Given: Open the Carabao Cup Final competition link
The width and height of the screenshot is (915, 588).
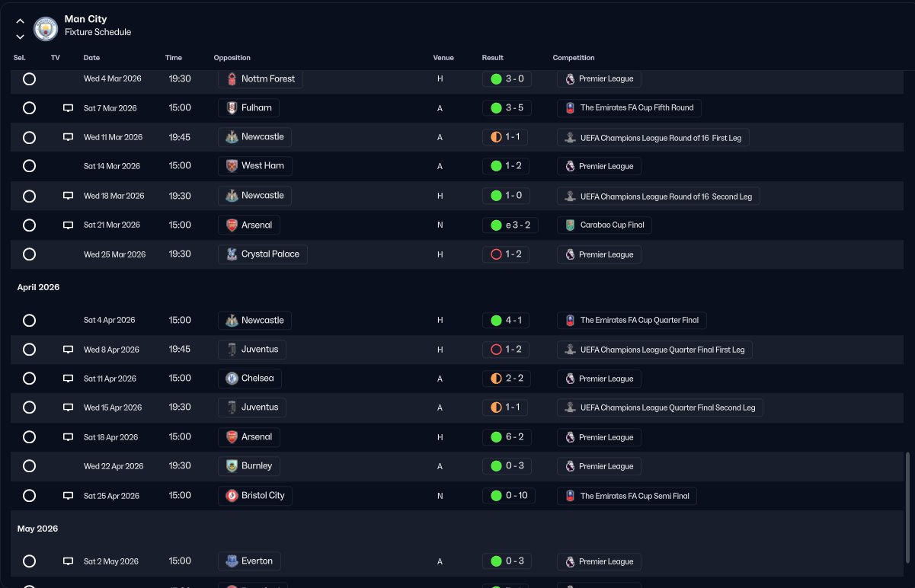Looking at the screenshot, I should click(605, 225).
